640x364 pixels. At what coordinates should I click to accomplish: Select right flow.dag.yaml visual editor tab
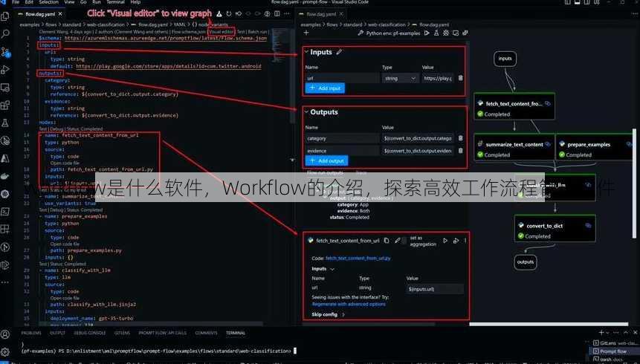coord(321,14)
